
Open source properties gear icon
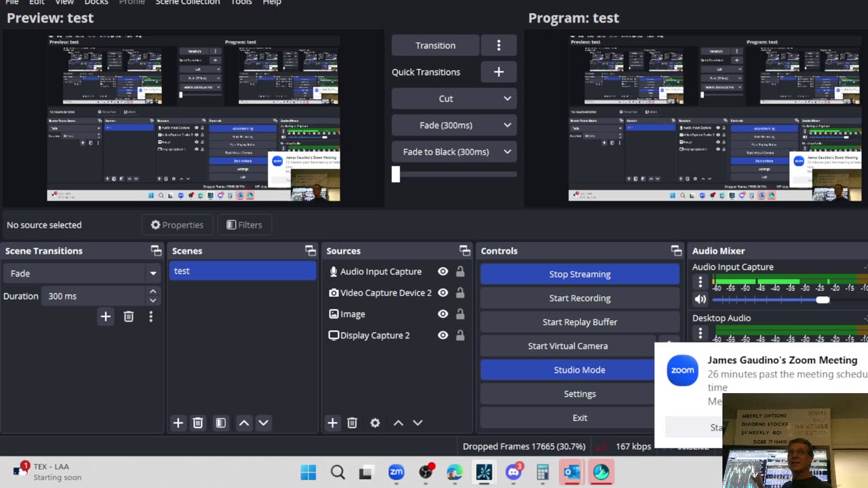375,423
